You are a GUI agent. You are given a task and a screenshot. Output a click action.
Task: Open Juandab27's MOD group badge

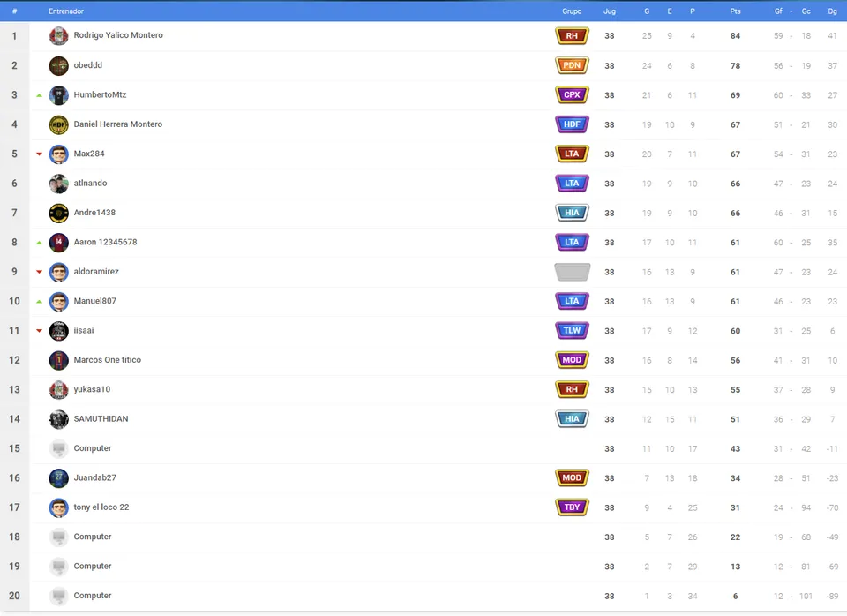[x=572, y=477]
